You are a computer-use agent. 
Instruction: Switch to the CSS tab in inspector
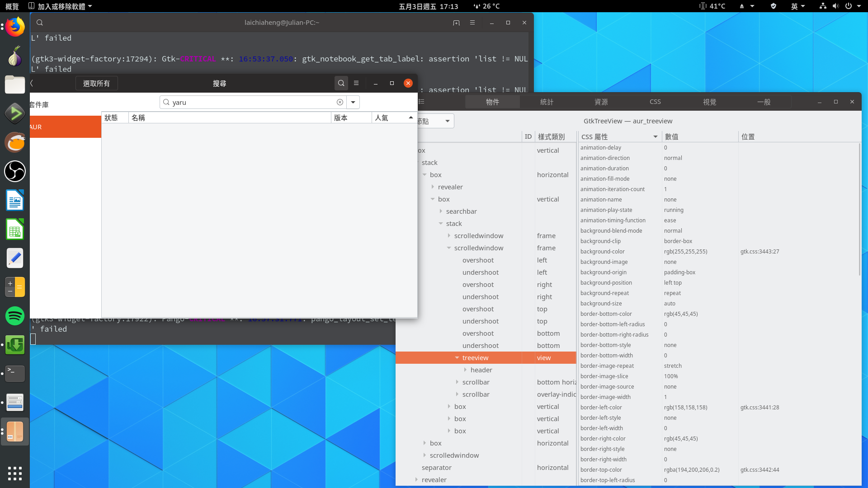point(655,102)
